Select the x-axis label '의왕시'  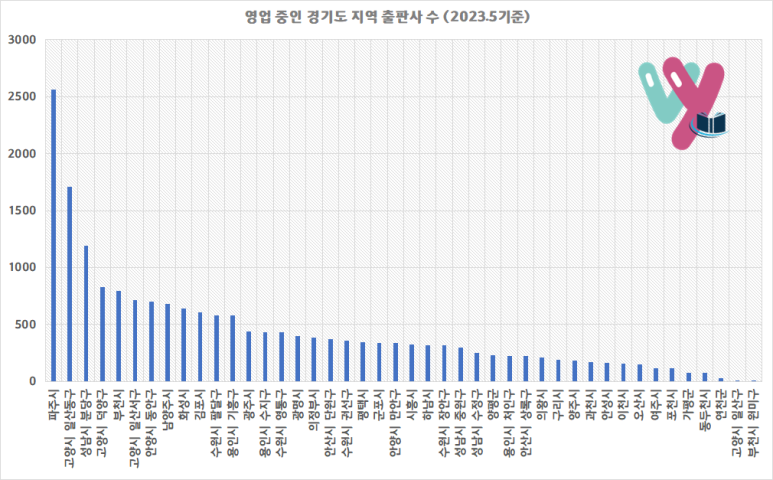tap(542, 405)
